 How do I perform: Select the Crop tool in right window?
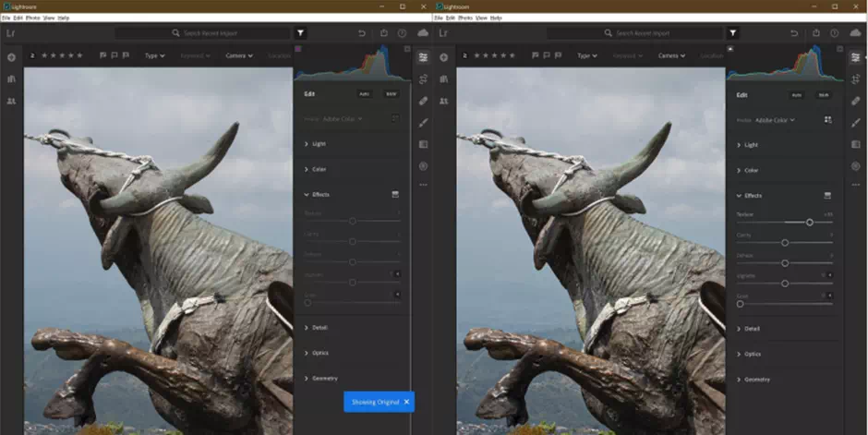tap(856, 79)
